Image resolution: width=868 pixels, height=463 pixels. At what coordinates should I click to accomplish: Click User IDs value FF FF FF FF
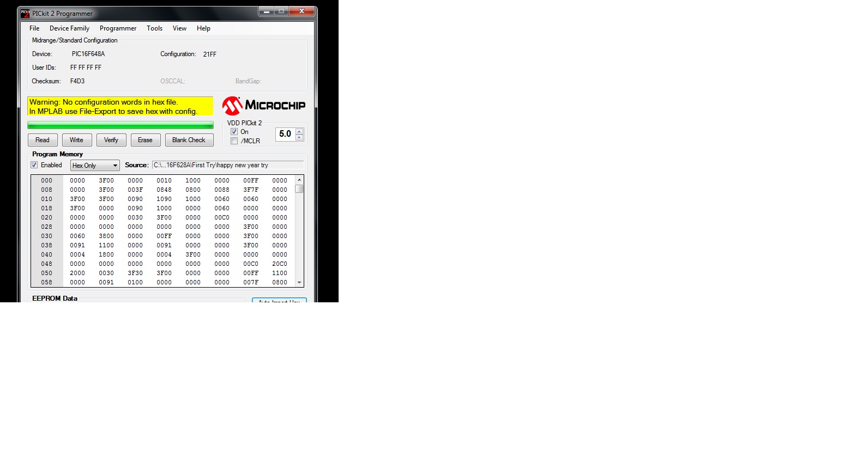point(86,68)
